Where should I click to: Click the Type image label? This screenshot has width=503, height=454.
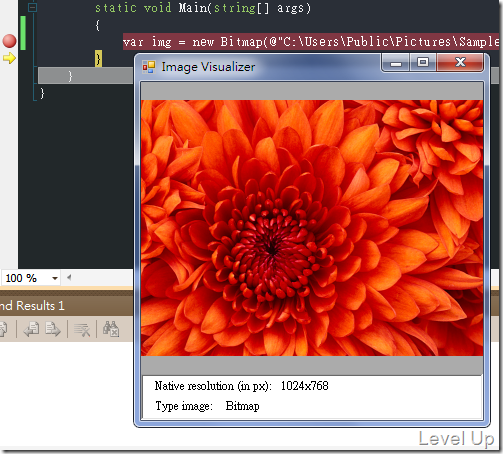[184, 406]
